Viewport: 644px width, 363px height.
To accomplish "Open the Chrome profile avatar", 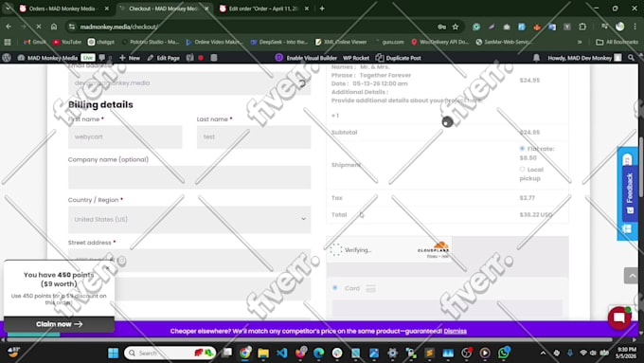I will (620, 27).
